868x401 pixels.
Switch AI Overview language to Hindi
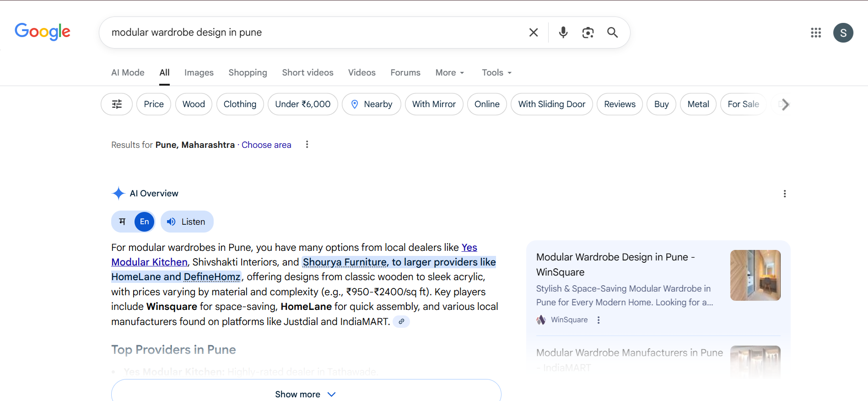click(123, 222)
